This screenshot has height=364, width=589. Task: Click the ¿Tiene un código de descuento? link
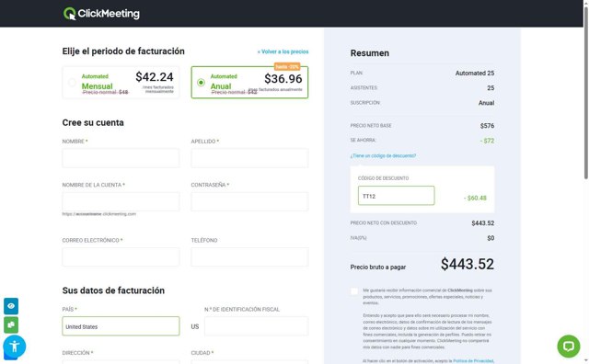point(383,155)
